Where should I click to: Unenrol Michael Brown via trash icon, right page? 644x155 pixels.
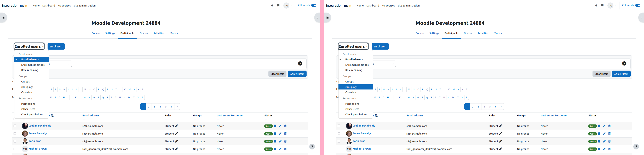coord(609,149)
